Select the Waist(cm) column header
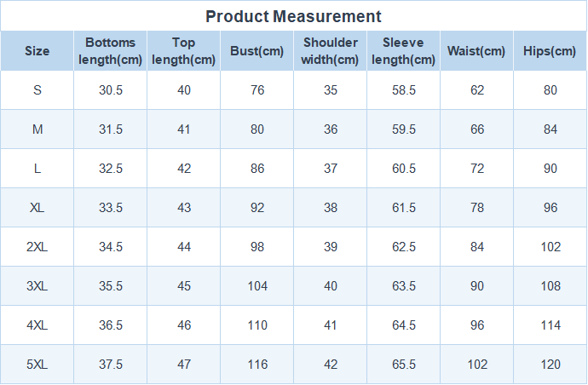 point(476,51)
